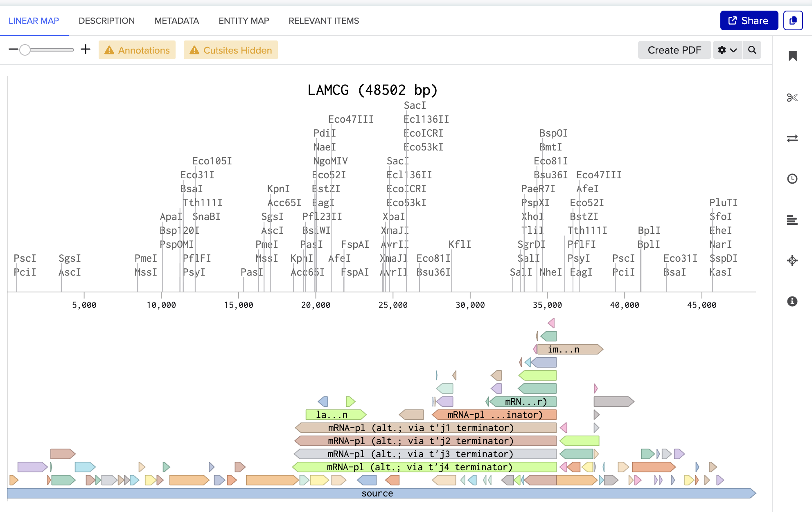Click the search magnifier icon
The width and height of the screenshot is (812, 512).
tap(752, 50)
